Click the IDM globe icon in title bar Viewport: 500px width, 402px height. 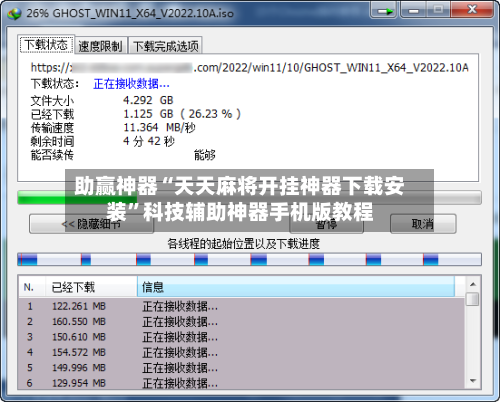click(x=14, y=13)
